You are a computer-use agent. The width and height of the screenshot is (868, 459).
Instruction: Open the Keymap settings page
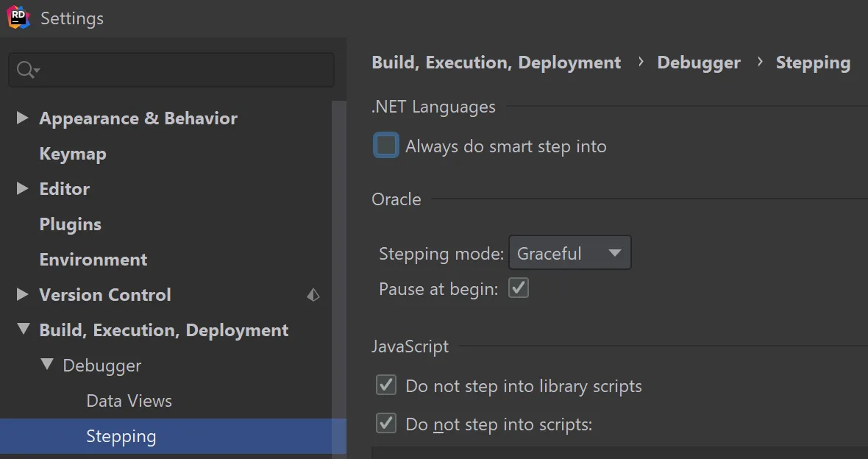click(72, 154)
